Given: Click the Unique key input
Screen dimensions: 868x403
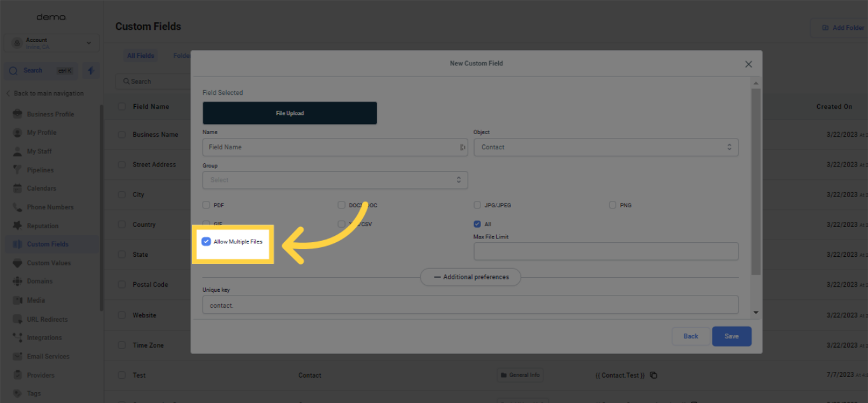Looking at the screenshot, I should click(x=471, y=304).
